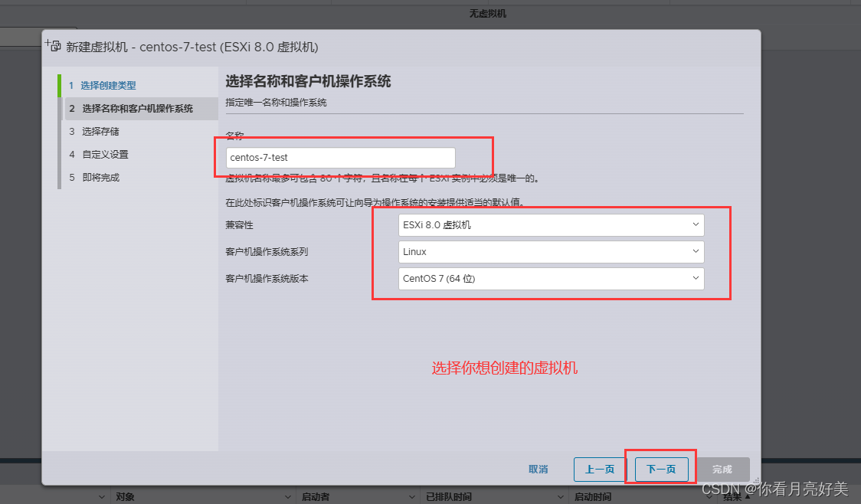Click the 客户机操作系统版本 label
Viewport: 861px width, 504px height.
[267, 279]
